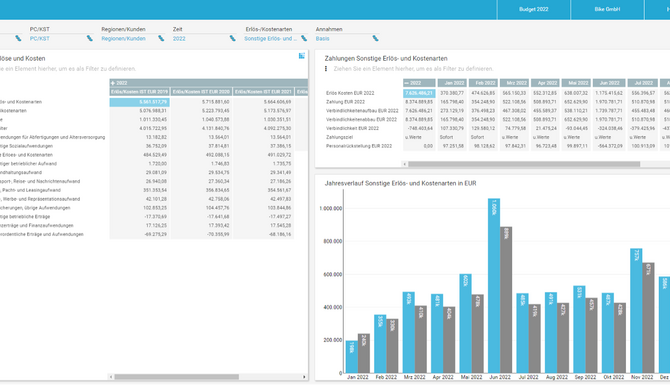This screenshot has width=670, height=385.
Task: Select the Jan 2022 column header
Action: click(452, 83)
